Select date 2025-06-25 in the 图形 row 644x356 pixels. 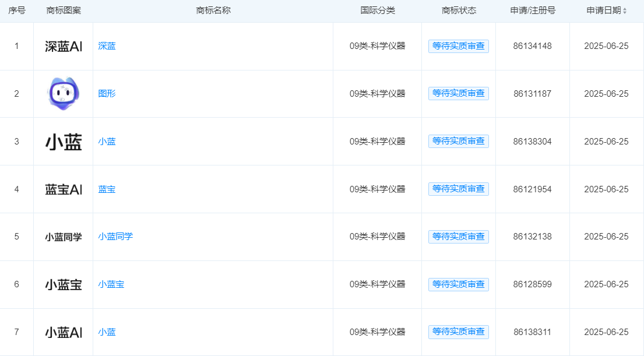point(606,94)
